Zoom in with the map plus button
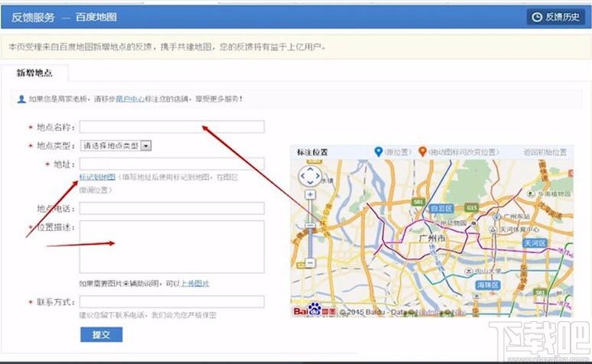The height and width of the screenshot is (364, 592). [x=310, y=195]
